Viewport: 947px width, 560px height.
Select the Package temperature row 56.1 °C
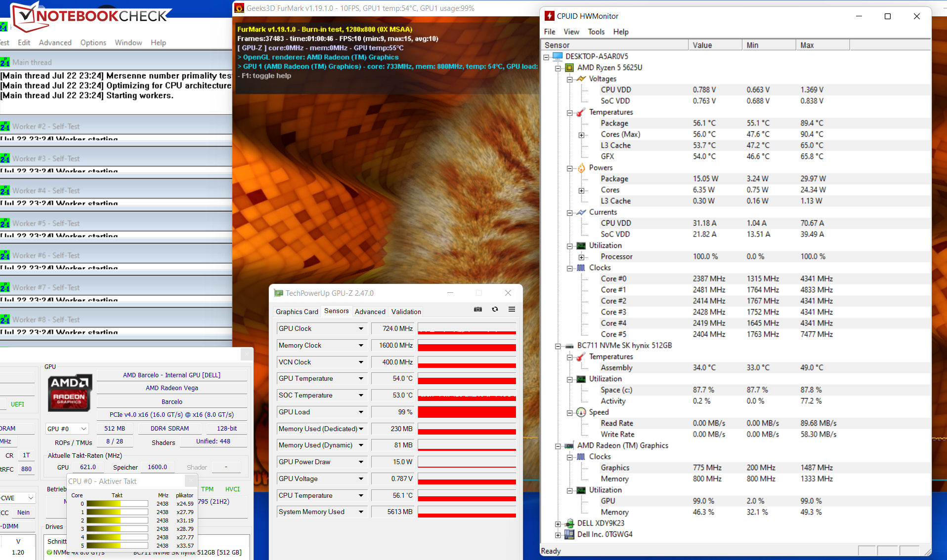coord(735,123)
